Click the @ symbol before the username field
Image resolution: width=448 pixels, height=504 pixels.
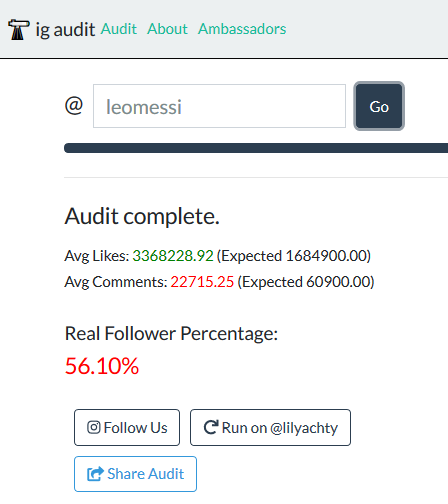[74, 106]
